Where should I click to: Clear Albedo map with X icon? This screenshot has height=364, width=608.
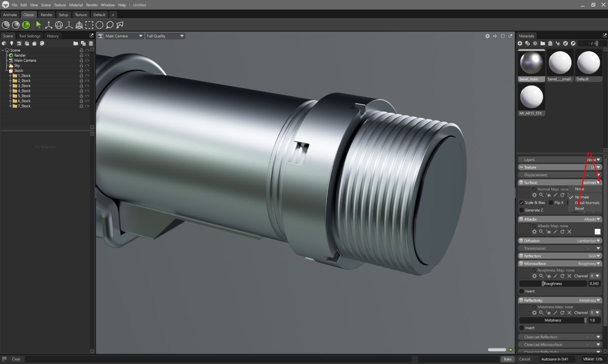pyautogui.click(x=569, y=231)
